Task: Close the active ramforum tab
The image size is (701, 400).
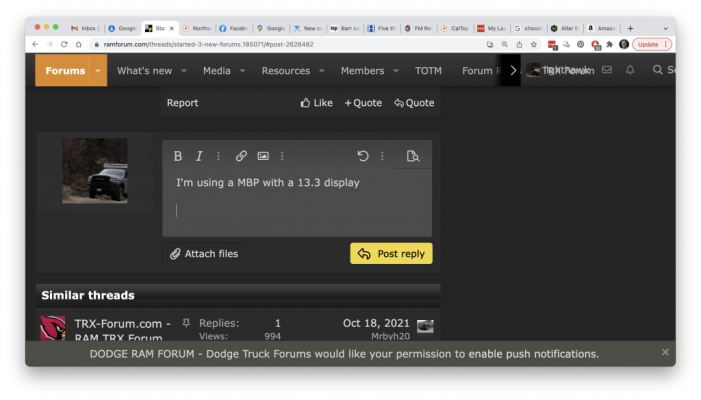Action: [172, 28]
